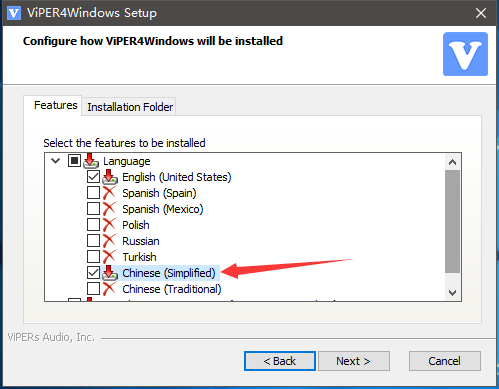Uncheck the Chinese (Simplified) checkbox
499x389 pixels.
[x=93, y=273]
